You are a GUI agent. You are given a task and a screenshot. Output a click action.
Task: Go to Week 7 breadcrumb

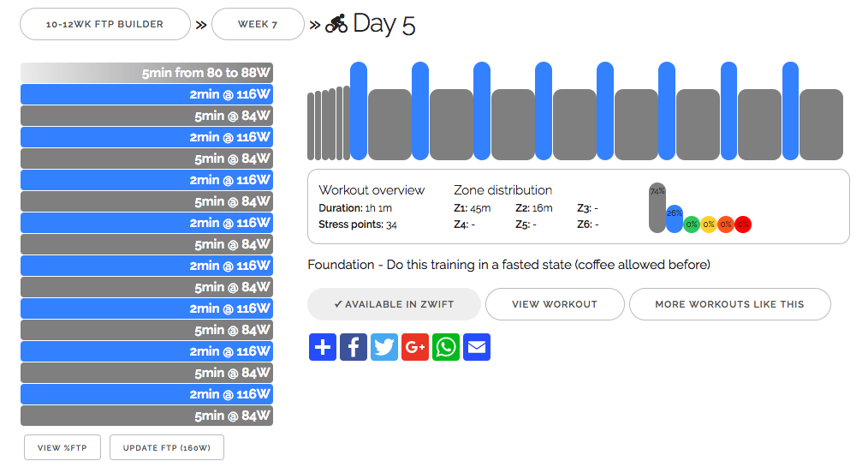[258, 24]
